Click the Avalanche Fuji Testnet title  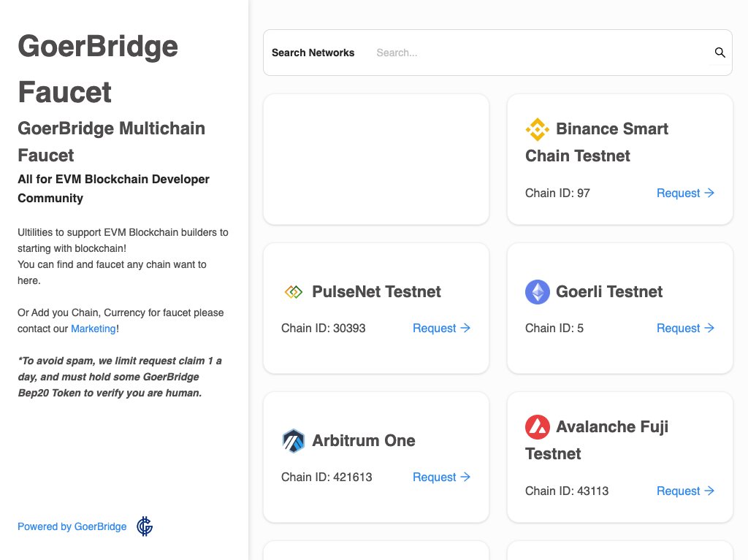pyautogui.click(x=597, y=440)
